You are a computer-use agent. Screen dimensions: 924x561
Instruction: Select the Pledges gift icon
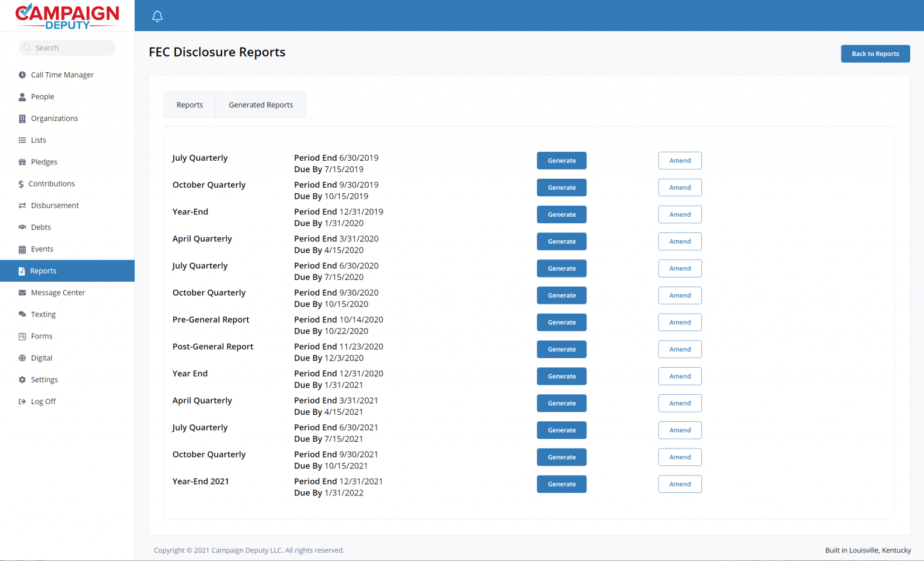(x=22, y=162)
